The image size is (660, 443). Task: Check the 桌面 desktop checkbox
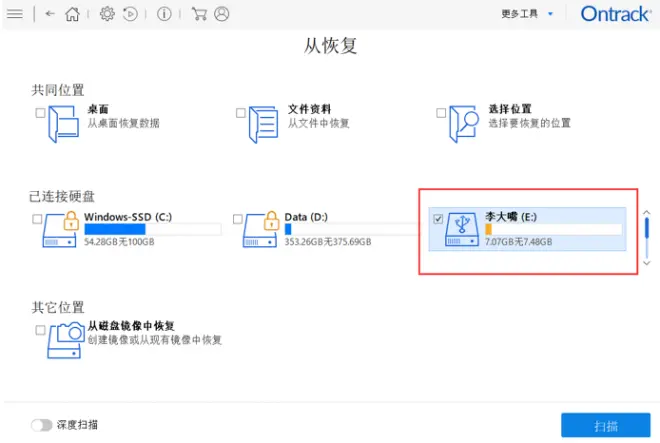[x=40, y=113]
